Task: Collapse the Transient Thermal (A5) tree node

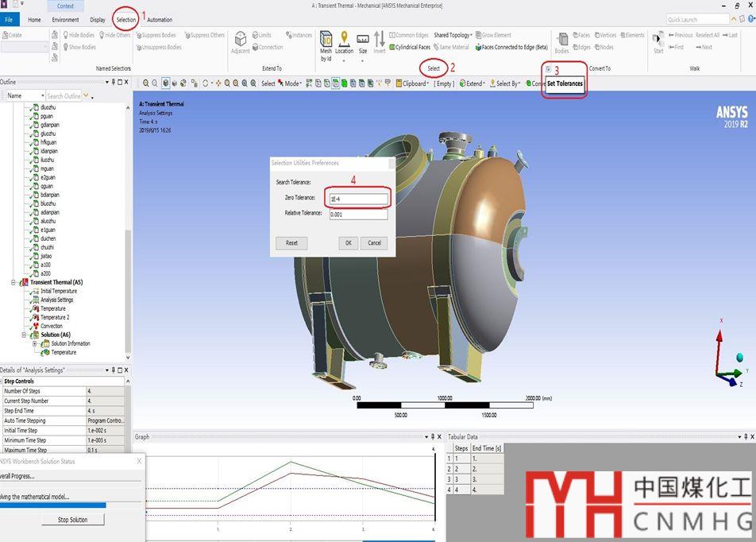Action: point(14,282)
